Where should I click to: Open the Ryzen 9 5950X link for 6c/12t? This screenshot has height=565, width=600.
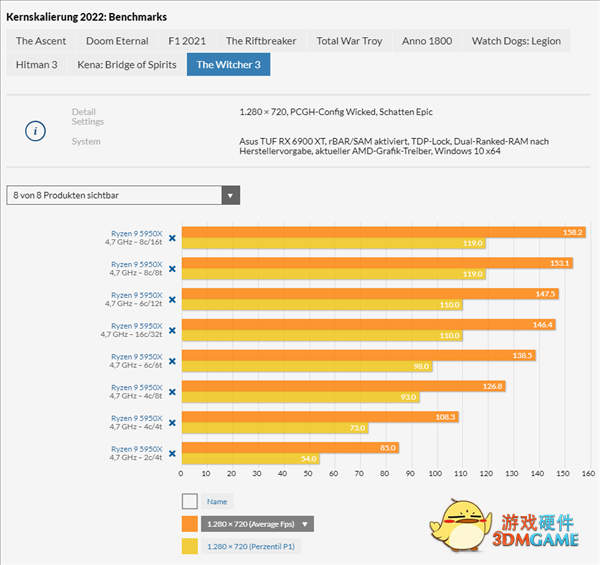(137, 295)
